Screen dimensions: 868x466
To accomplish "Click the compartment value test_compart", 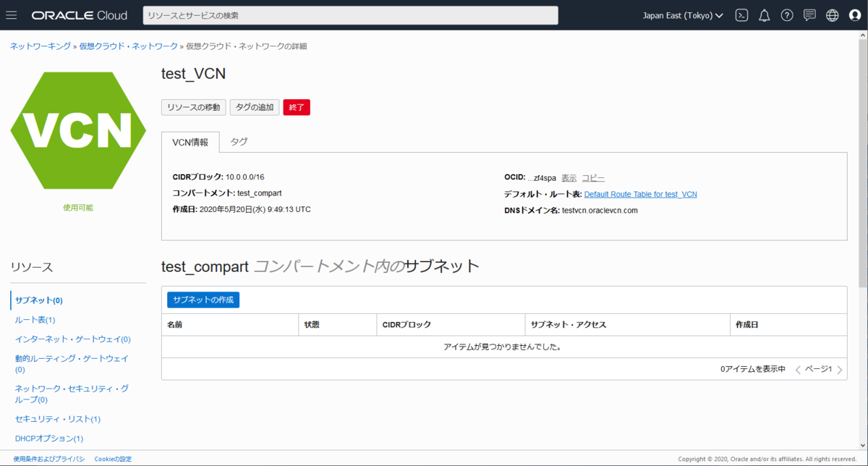I will (260, 193).
